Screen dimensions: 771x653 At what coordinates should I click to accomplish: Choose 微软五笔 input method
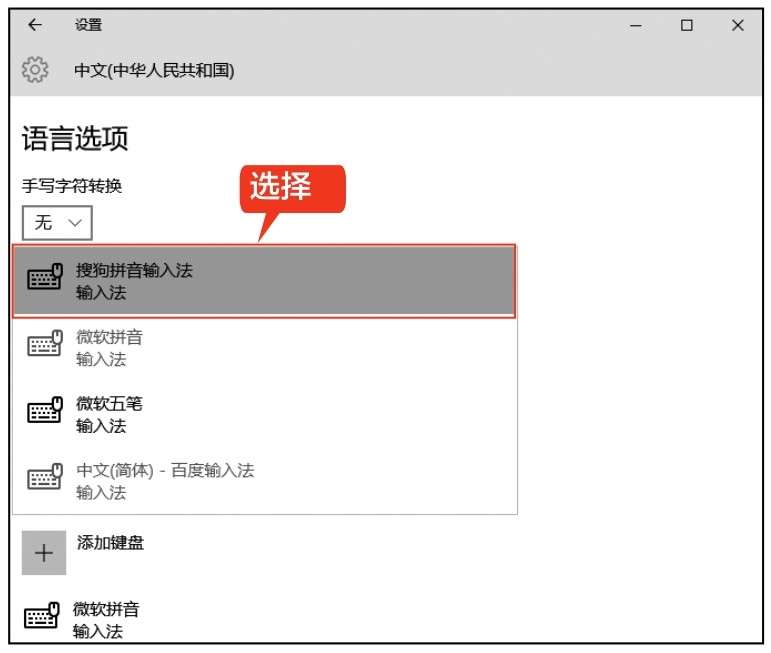264,414
